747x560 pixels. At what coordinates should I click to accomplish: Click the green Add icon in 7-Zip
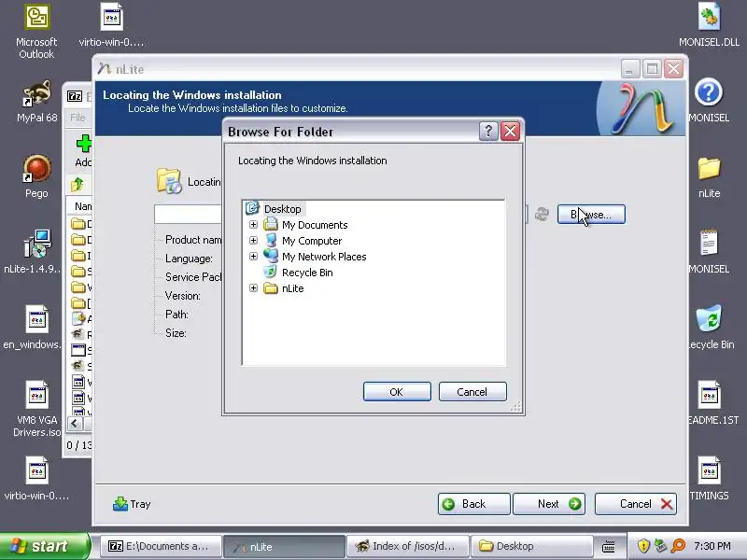click(83, 144)
